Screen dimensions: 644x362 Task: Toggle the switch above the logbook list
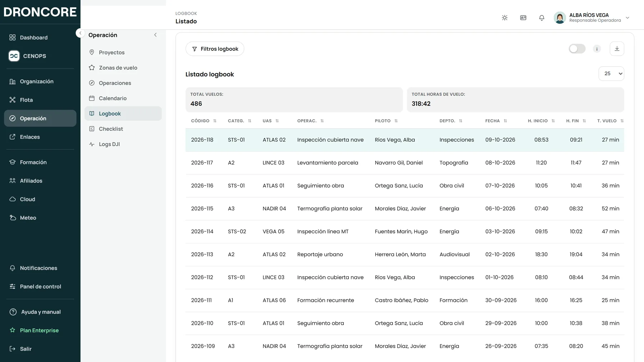click(x=577, y=49)
